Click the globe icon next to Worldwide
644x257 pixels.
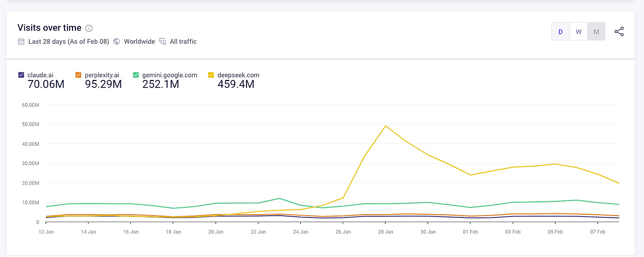tap(116, 42)
